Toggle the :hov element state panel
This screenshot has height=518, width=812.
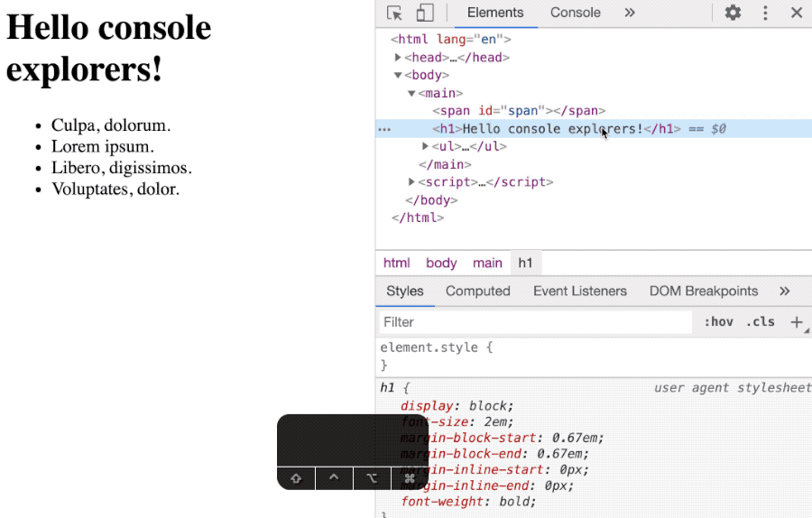click(x=718, y=322)
